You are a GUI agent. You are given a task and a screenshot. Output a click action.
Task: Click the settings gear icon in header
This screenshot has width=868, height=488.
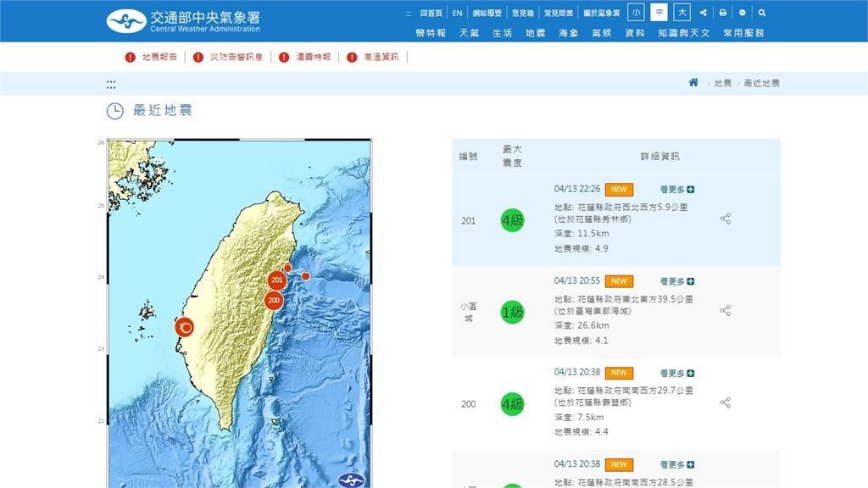(x=743, y=13)
